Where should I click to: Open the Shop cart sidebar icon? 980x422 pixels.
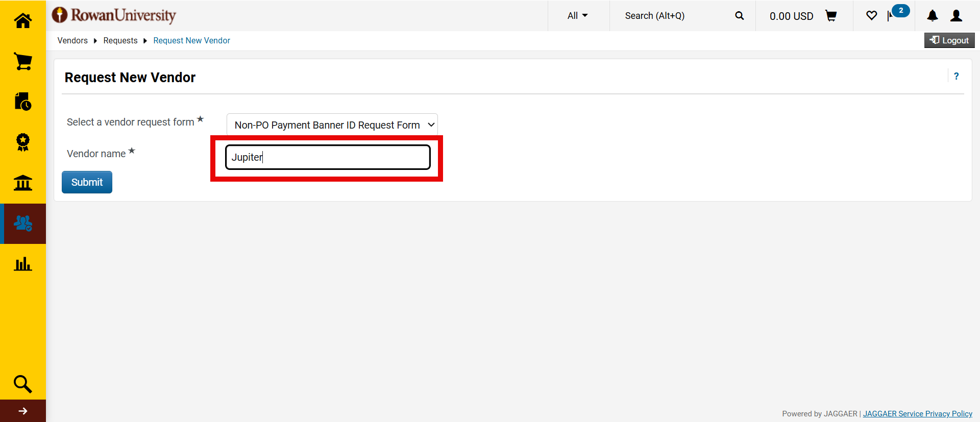point(23,61)
